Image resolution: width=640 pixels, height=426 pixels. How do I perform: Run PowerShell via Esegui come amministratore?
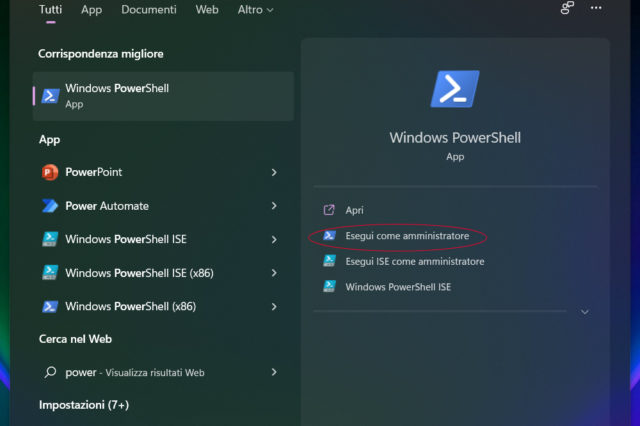407,236
